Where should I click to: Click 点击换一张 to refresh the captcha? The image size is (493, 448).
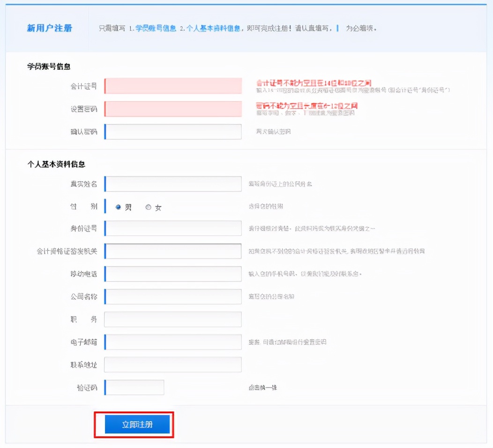coord(262,388)
